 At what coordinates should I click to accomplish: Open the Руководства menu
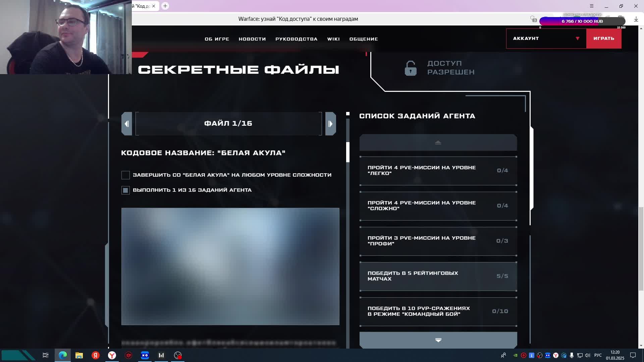[297, 39]
